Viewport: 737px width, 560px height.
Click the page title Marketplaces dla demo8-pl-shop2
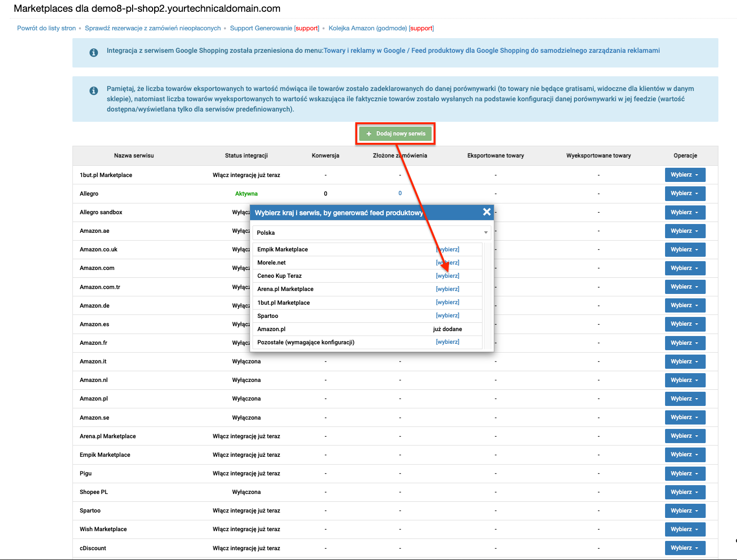[x=147, y=8]
